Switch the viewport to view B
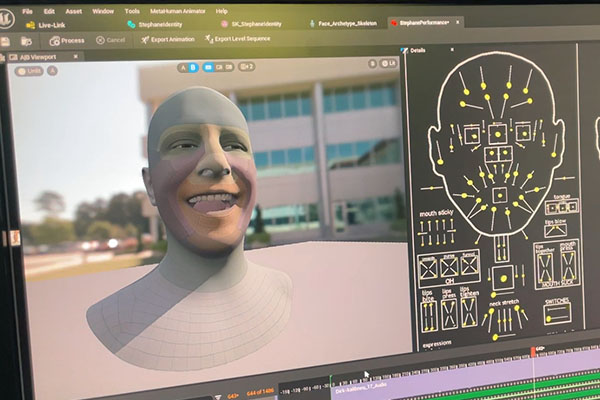This screenshot has width=600, height=400. coord(193,68)
